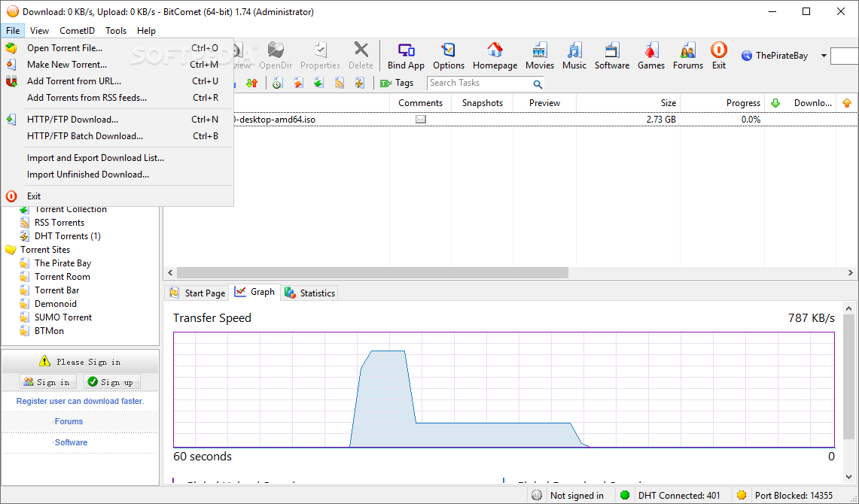Open the Help menu
The height and width of the screenshot is (504, 859).
coord(146,31)
